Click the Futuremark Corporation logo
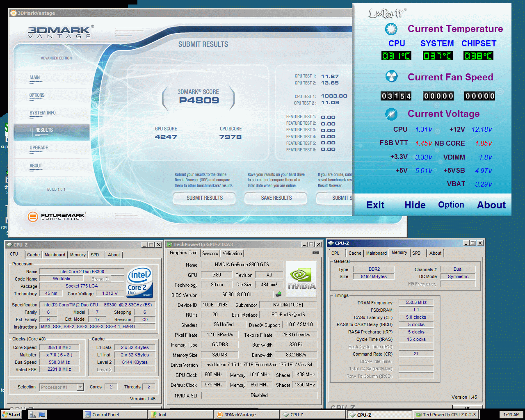Screen dimensions: 525x420 [56, 216]
